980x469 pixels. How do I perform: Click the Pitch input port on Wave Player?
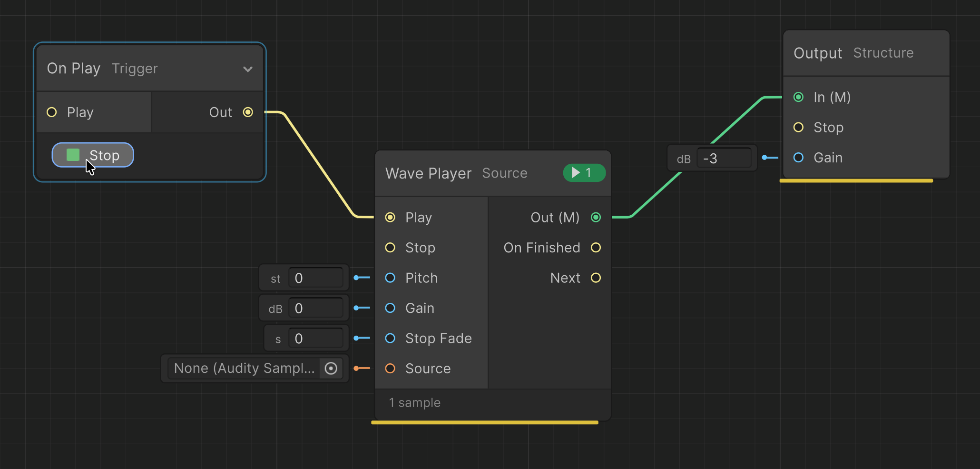pyautogui.click(x=390, y=278)
